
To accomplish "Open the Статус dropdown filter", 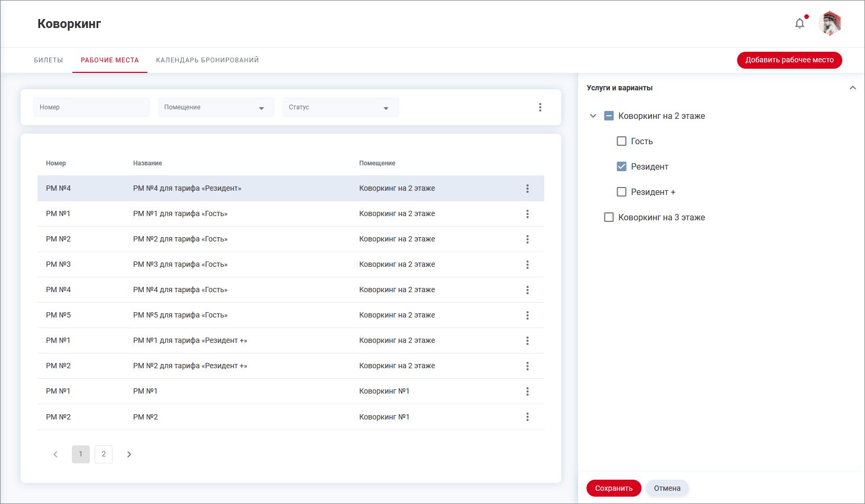I will tap(340, 107).
